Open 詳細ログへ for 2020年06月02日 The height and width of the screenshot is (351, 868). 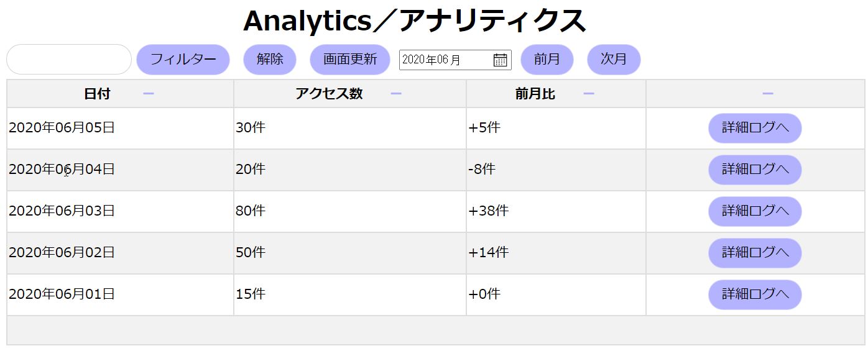click(x=755, y=253)
